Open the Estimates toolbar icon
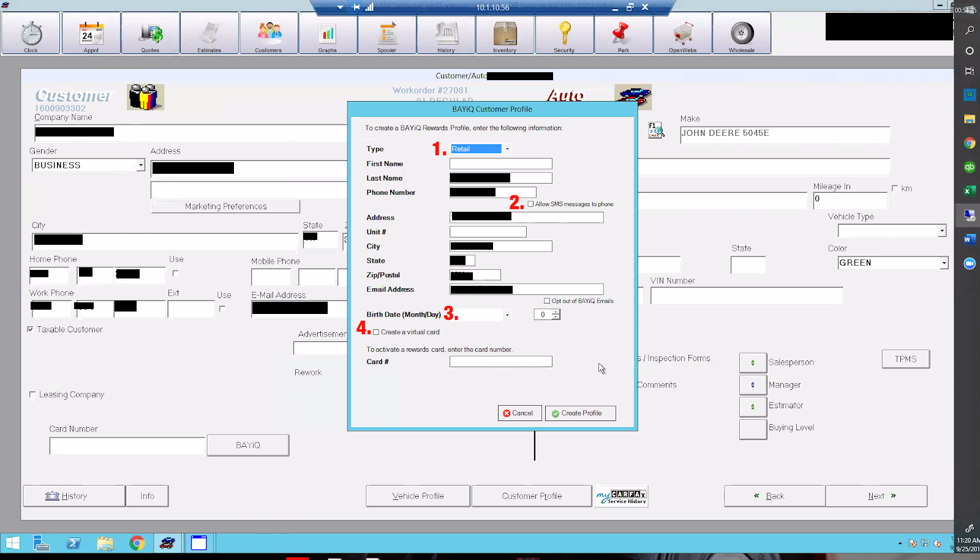This screenshot has width=980, height=560. (x=209, y=34)
